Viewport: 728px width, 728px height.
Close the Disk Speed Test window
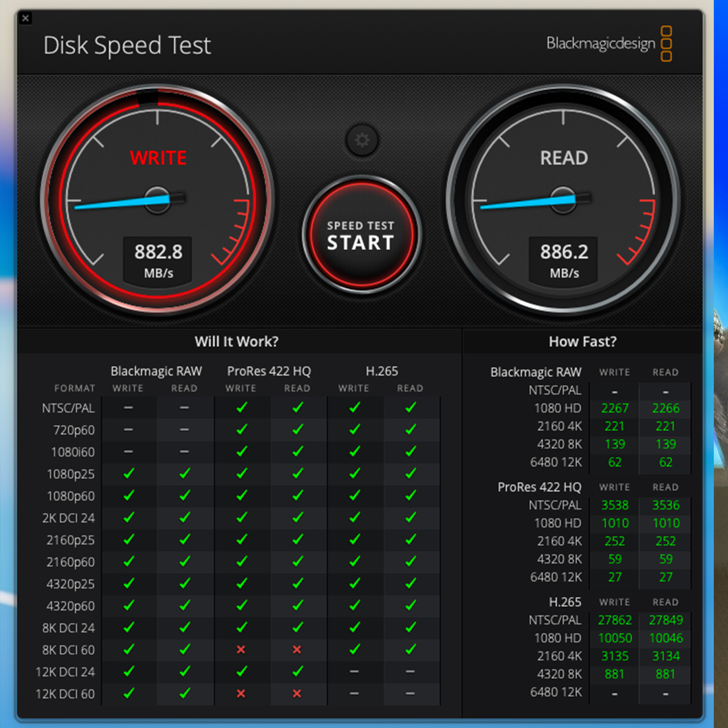[26, 18]
